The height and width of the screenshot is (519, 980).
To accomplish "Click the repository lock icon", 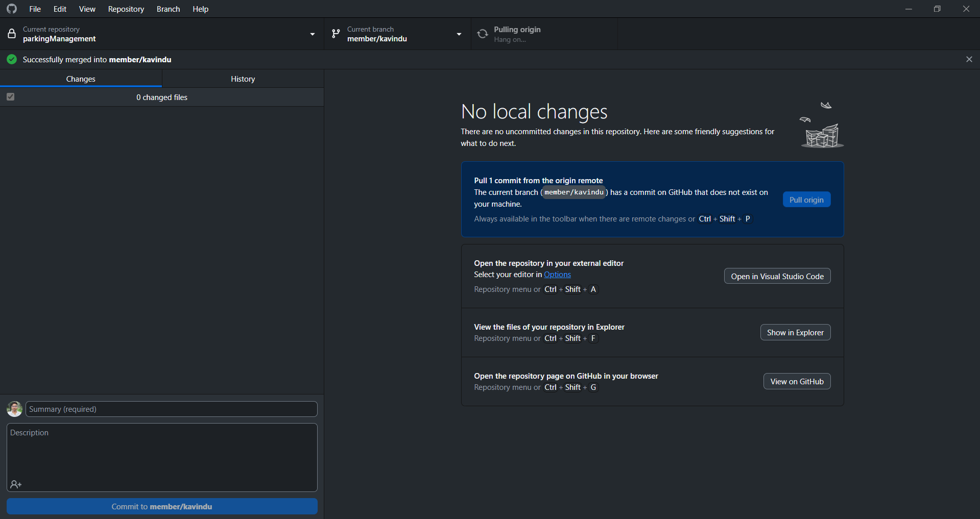I will (12, 34).
